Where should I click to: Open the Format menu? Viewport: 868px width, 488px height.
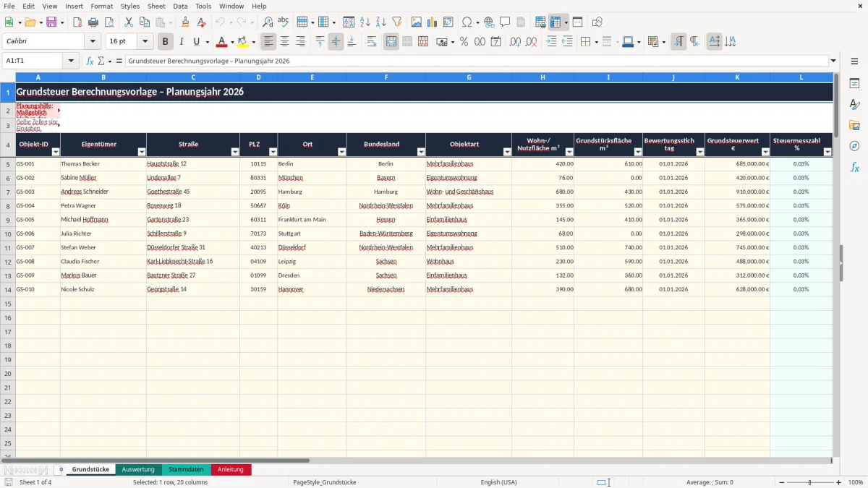(x=101, y=6)
